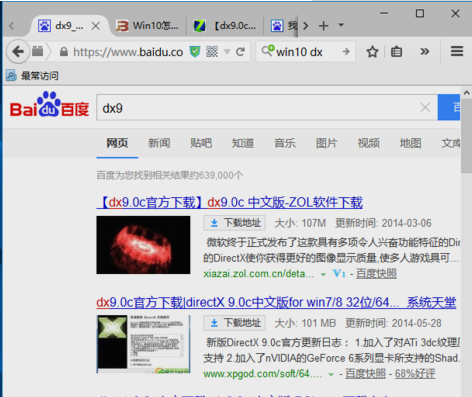This screenshot has height=397, width=472.
Task: Click the search engine magnifier icon
Action: click(268, 51)
